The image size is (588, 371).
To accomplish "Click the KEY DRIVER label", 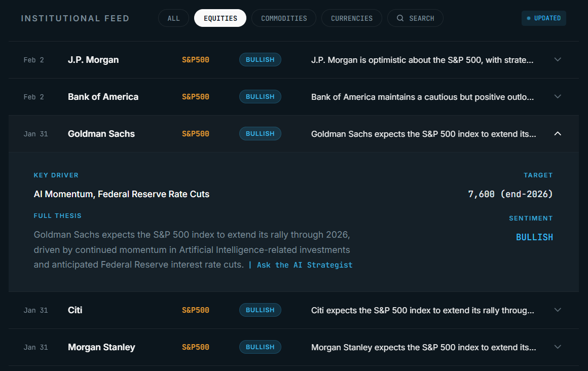I will (x=56, y=175).
